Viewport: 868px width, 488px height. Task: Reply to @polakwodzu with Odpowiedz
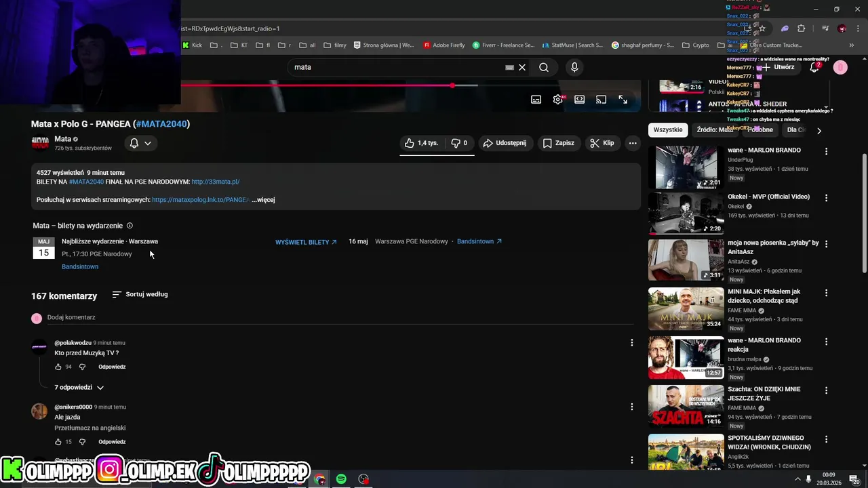[x=112, y=367]
